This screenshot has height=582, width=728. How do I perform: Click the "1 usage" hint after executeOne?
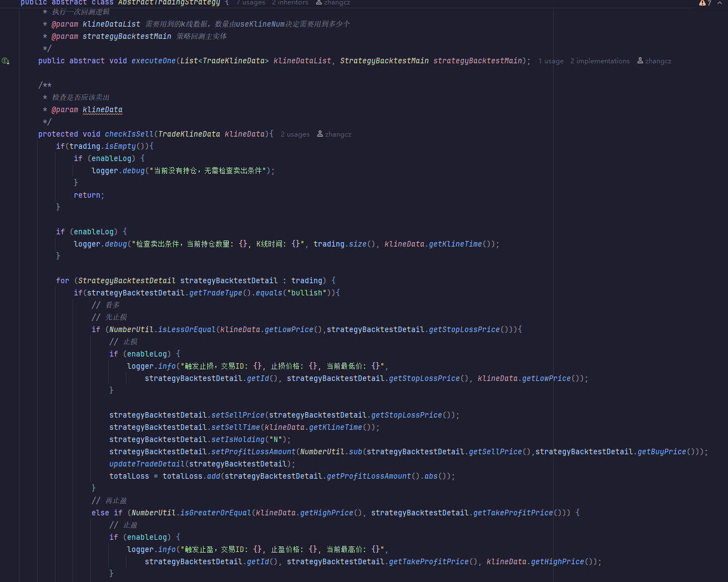coord(551,61)
